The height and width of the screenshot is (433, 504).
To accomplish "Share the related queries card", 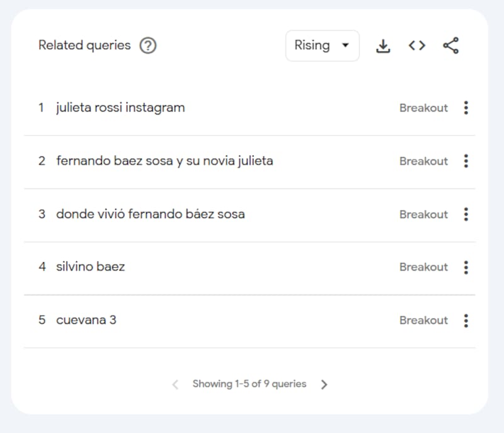I will [451, 45].
